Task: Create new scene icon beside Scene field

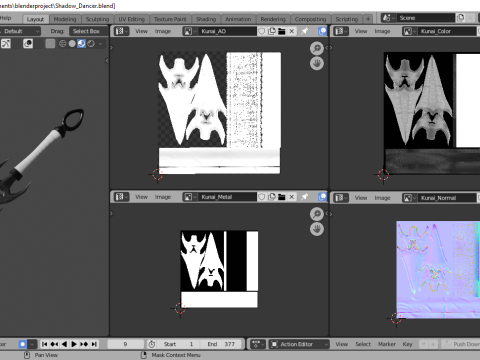Action: point(461,18)
